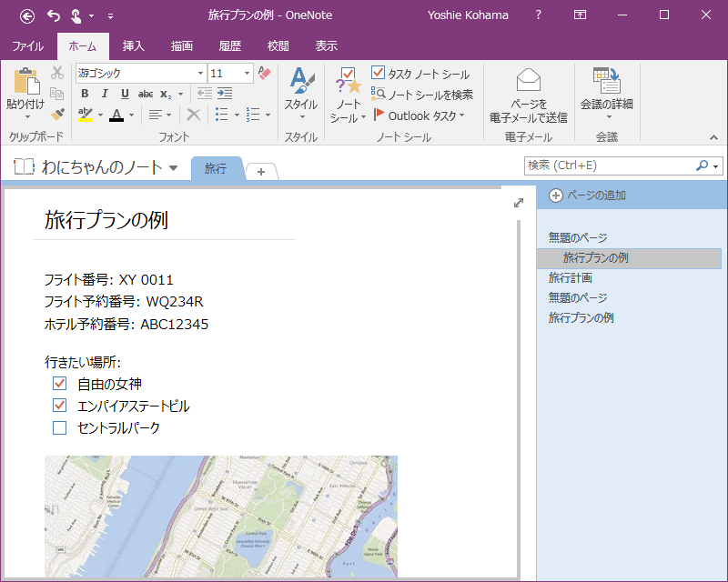
Task: Click the clear formatting eraser icon
Action: (x=265, y=73)
